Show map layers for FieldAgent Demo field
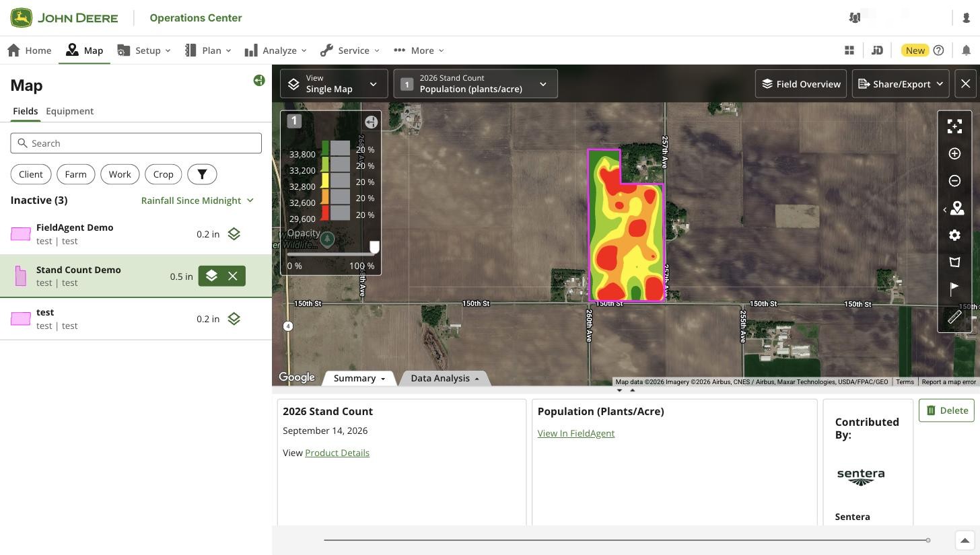The height and width of the screenshot is (555, 980). click(234, 234)
